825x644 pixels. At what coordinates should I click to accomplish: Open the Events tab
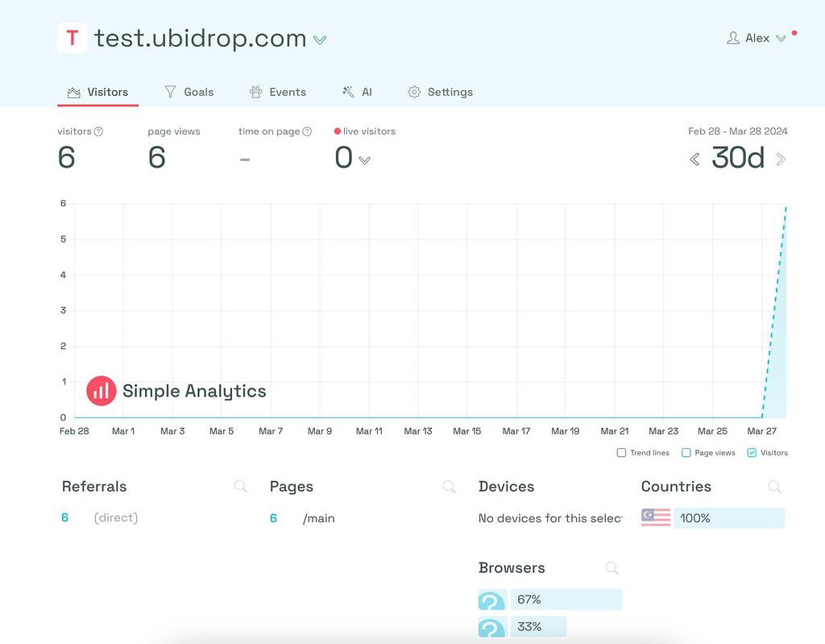pos(278,92)
